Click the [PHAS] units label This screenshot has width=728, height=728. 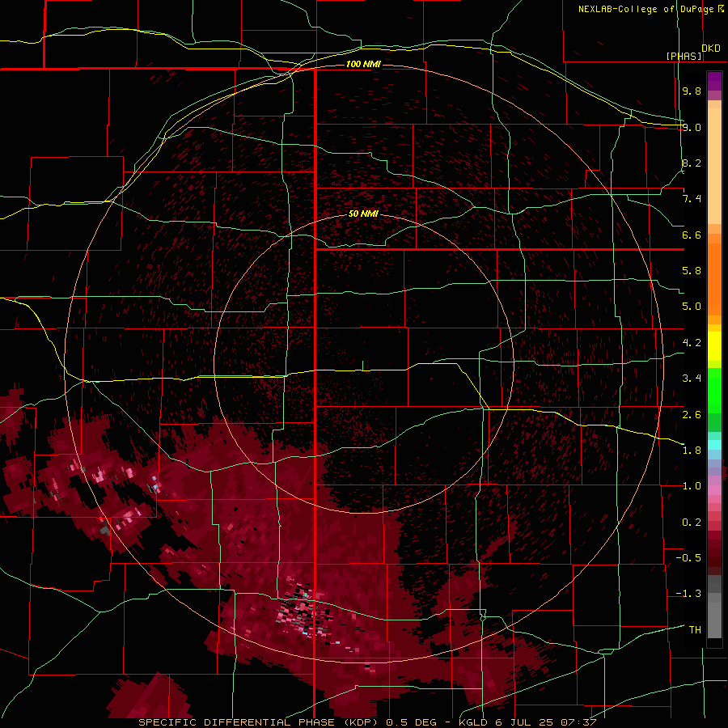pyautogui.click(x=684, y=56)
